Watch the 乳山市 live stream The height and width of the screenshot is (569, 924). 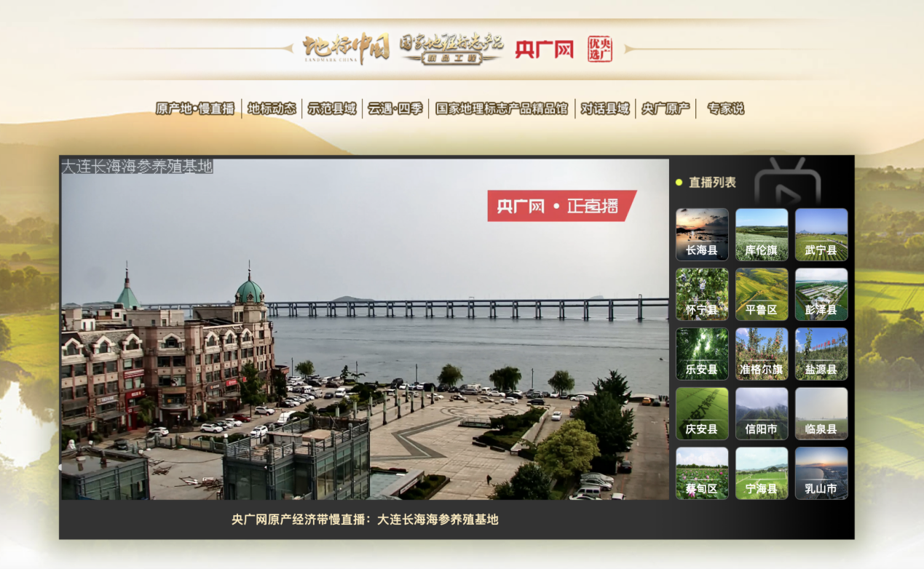click(x=821, y=473)
